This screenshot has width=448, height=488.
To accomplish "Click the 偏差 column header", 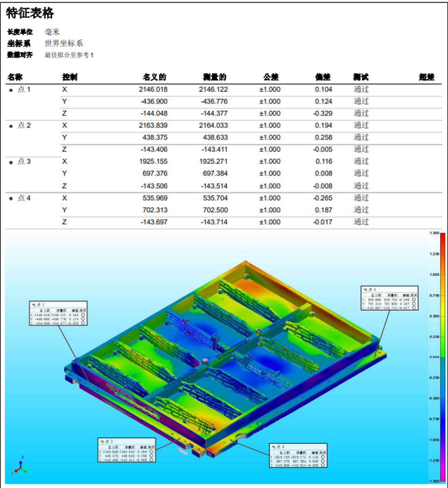I will [323, 77].
